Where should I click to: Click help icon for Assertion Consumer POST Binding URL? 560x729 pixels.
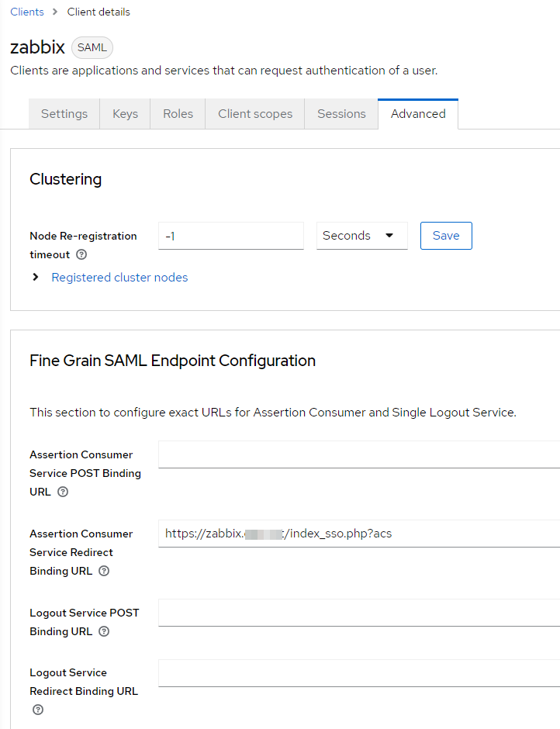63,492
